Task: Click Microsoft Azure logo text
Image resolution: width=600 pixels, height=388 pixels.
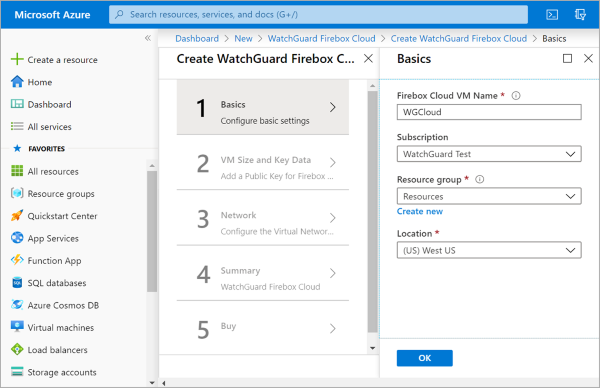Action: [52, 15]
